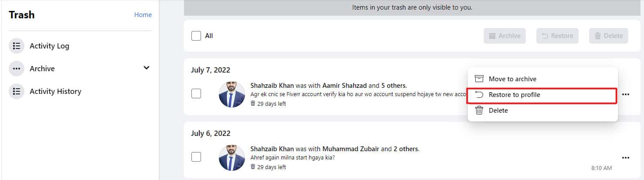644x180 pixels.
Task: Open the Muhammad Zubair profile link
Action: (x=351, y=149)
